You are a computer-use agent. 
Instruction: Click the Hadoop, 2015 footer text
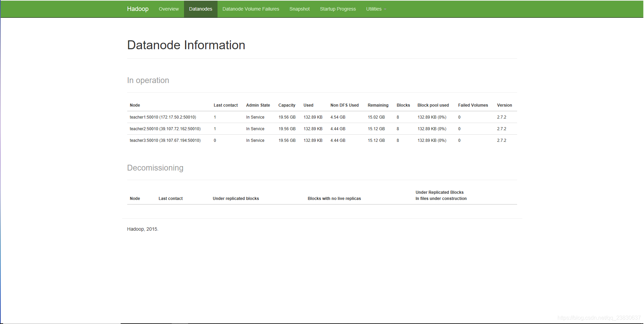pos(143,229)
